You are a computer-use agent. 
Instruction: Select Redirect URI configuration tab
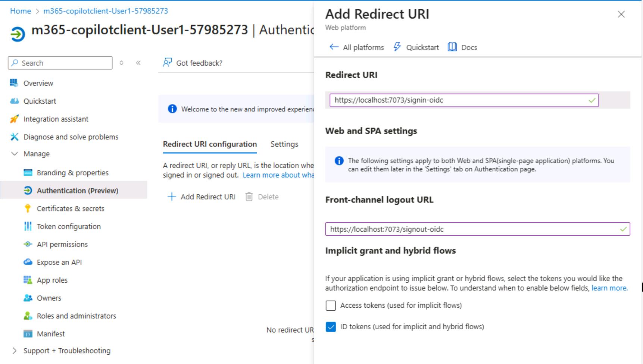[210, 144]
